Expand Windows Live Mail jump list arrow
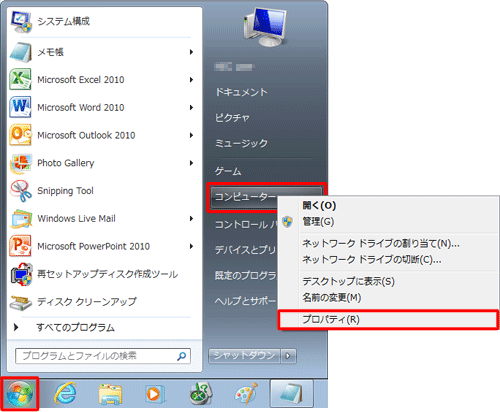The height and width of the screenshot is (412, 500). coord(191,218)
